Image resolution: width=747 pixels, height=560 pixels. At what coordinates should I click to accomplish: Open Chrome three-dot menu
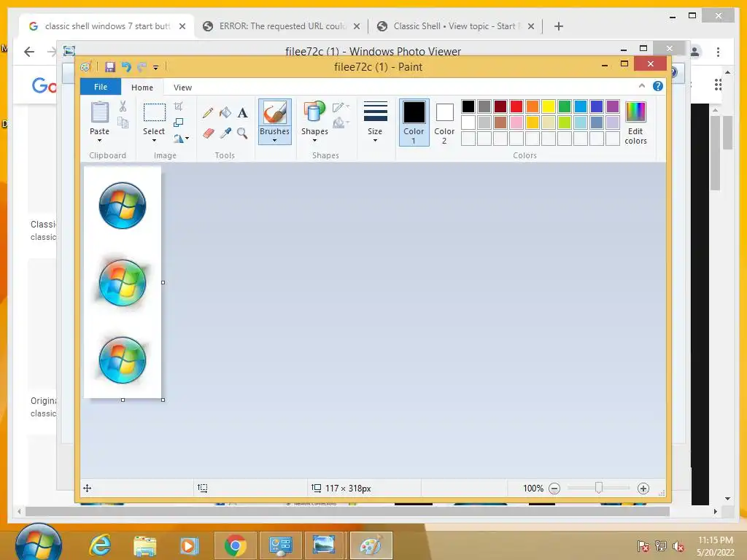tap(718, 52)
